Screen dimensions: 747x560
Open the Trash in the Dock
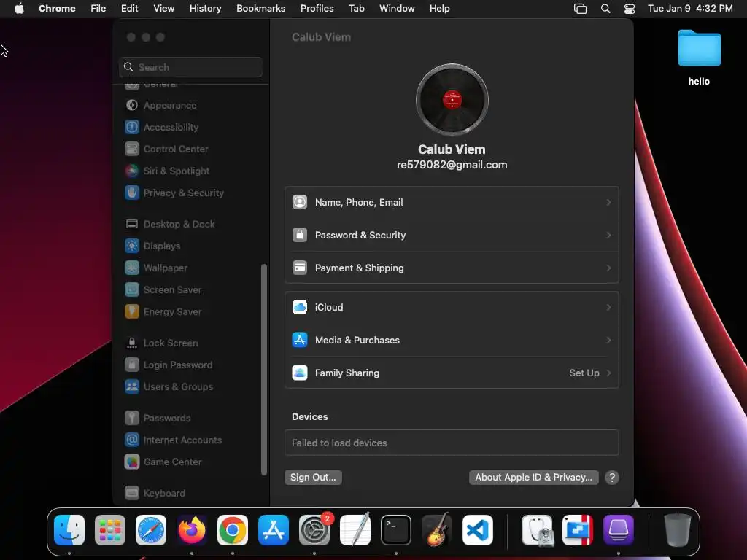(x=678, y=530)
